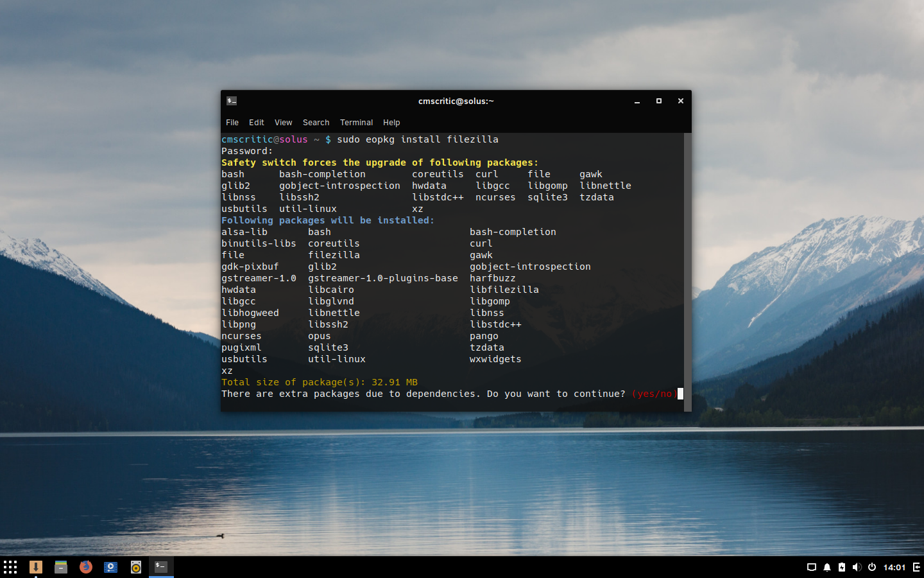924x578 pixels.
Task: Click 'cmscritic@solus' in the shell prompt
Action: (264, 139)
